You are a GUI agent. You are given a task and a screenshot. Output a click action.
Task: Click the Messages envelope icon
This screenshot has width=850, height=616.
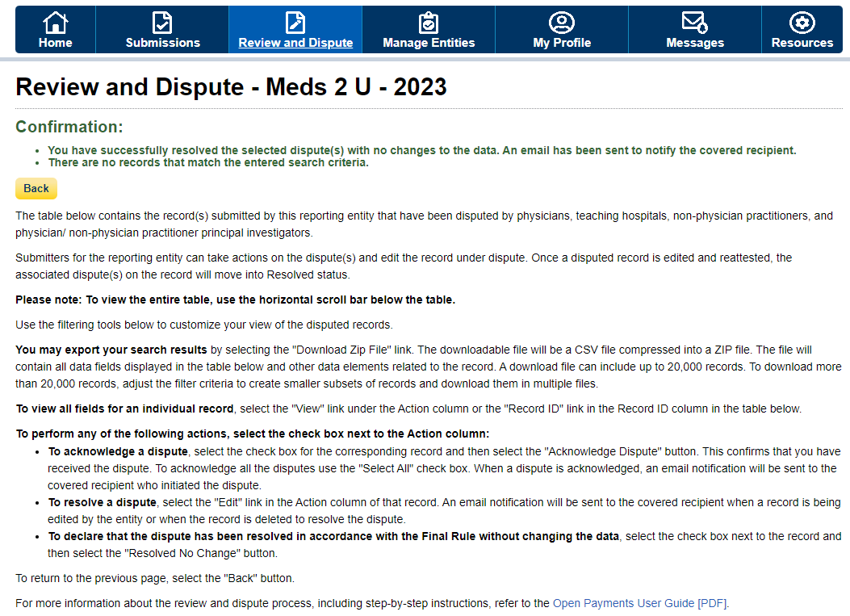(x=694, y=23)
